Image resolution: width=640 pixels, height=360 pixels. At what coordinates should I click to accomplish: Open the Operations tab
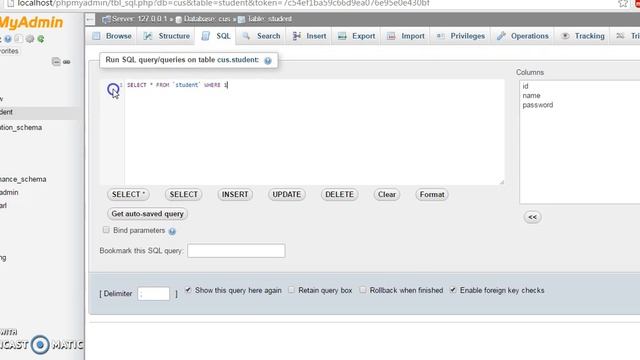pyautogui.click(x=522, y=36)
